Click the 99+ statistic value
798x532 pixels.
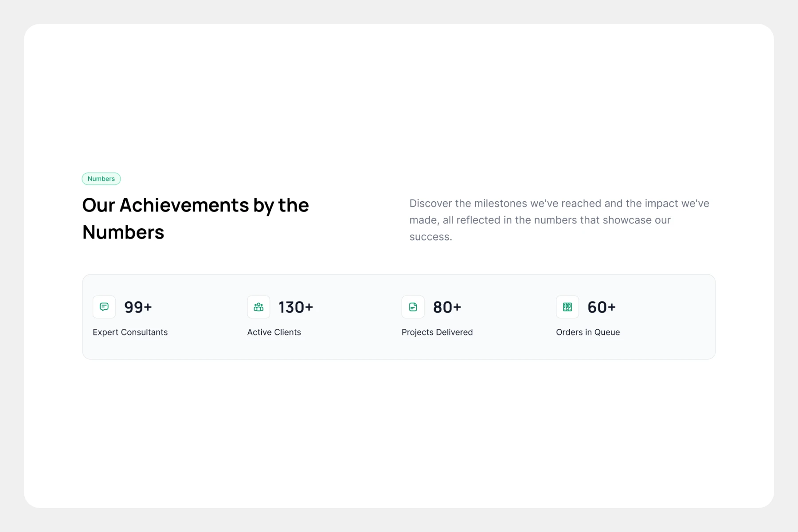(138, 307)
